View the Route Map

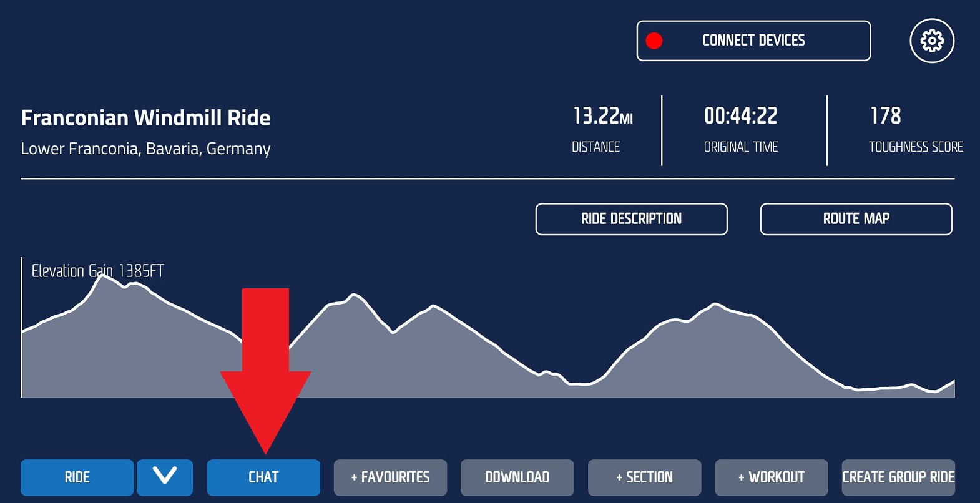(x=856, y=219)
